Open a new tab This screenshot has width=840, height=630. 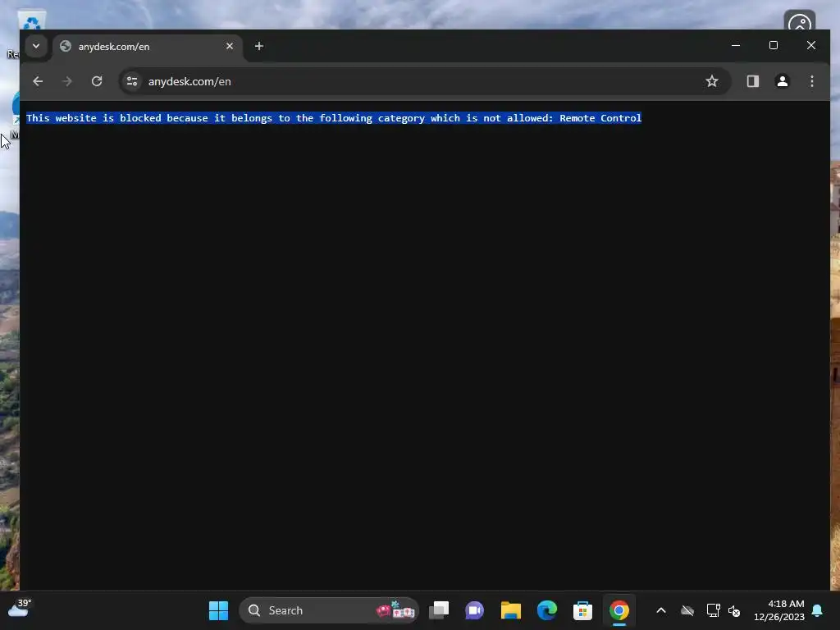258,46
